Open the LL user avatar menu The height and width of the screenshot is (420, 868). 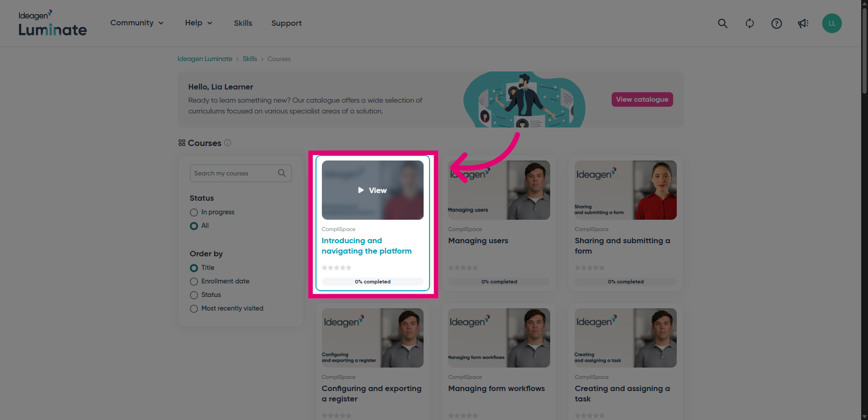[x=832, y=24]
